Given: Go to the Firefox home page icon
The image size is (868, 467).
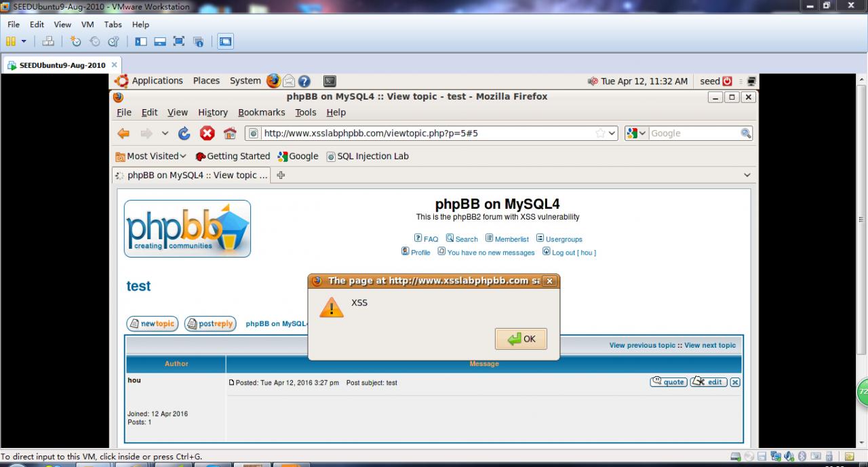Looking at the screenshot, I should point(230,134).
